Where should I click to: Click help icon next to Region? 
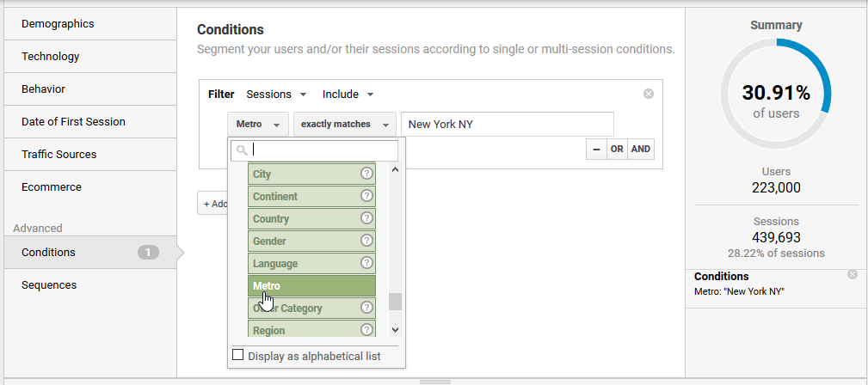coord(366,329)
